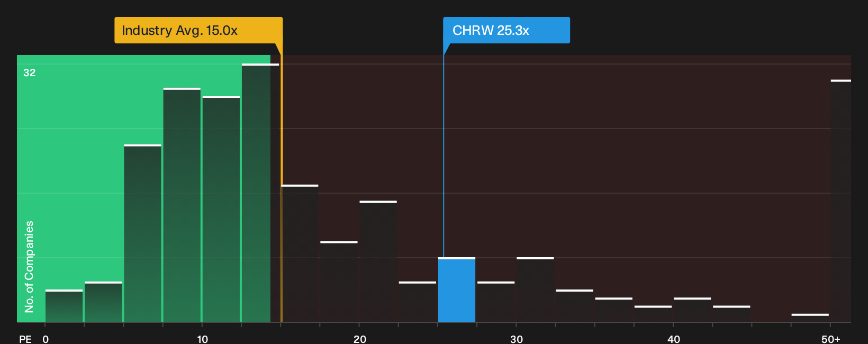
Task: Click the first short green bar at PE 0
Action: click(64, 306)
